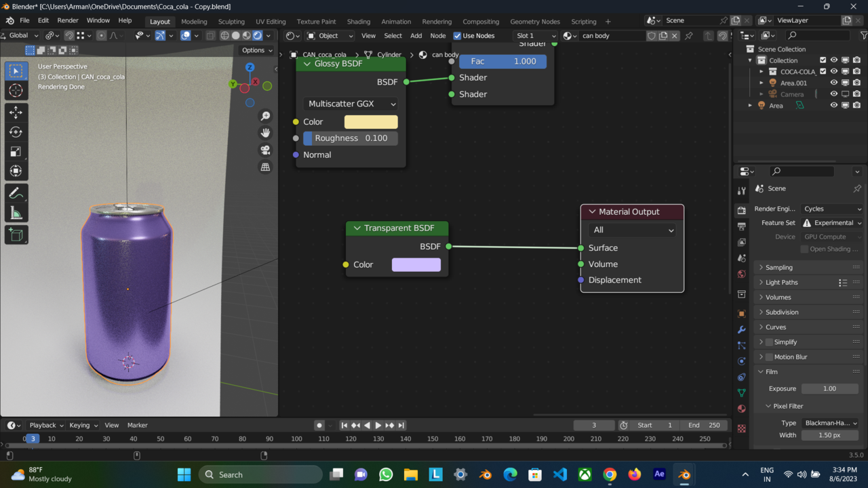Uncheck the COCA-COLA collection checkbox

(x=823, y=71)
